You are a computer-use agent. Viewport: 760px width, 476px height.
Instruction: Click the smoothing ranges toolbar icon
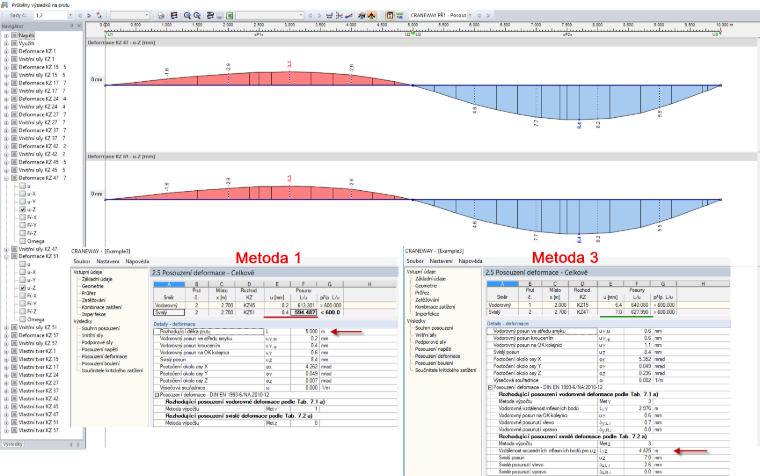click(x=330, y=16)
